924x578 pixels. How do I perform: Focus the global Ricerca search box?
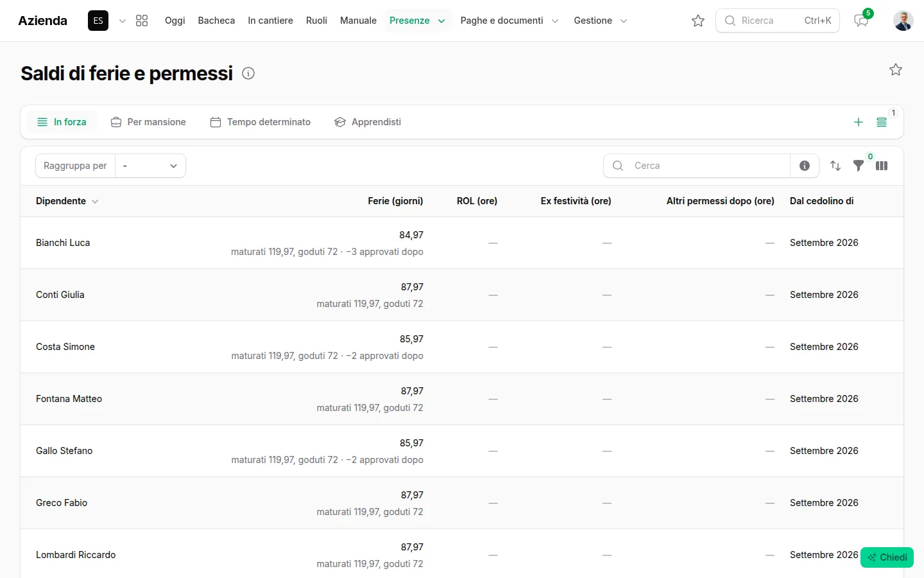[x=778, y=21]
